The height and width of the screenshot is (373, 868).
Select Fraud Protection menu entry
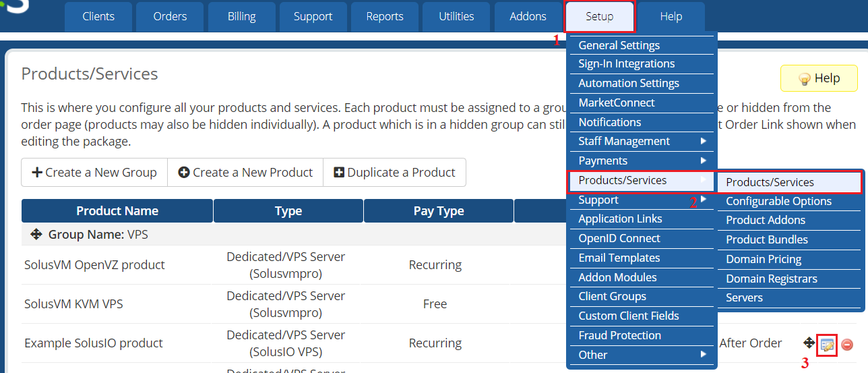click(x=642, y=335)
